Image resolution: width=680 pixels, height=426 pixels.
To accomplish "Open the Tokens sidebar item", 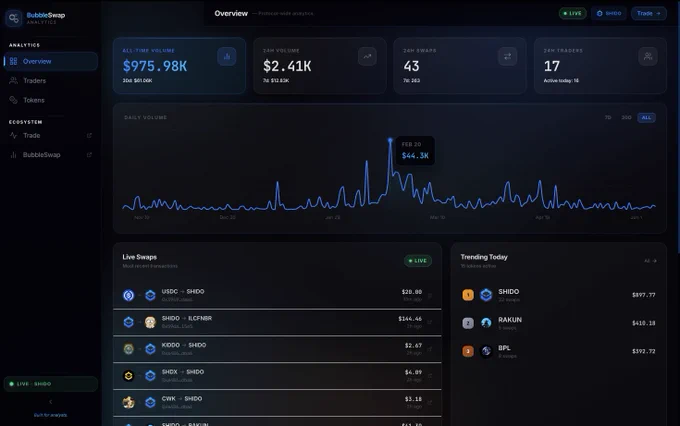I will tap(51, 100).
